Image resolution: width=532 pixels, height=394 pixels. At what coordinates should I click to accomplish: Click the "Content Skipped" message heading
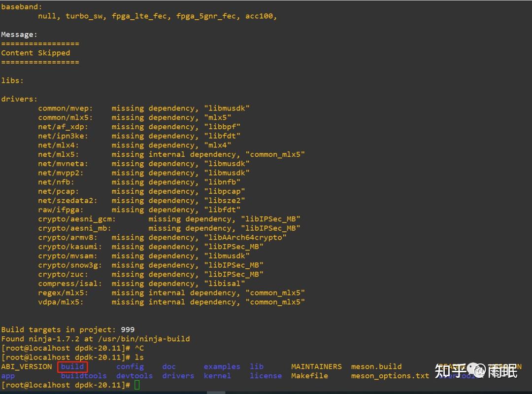[x=35, y=53]
